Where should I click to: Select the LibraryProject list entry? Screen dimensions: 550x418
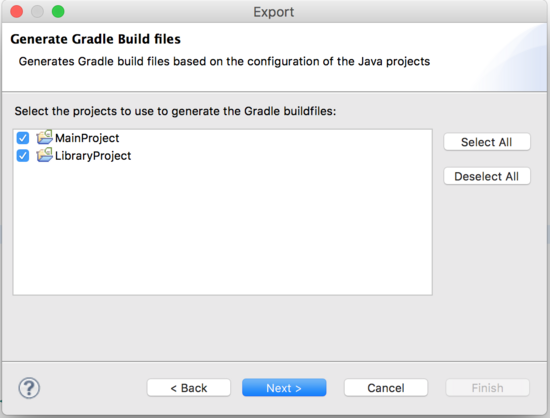pyautogui.click(x=93, y=156)
